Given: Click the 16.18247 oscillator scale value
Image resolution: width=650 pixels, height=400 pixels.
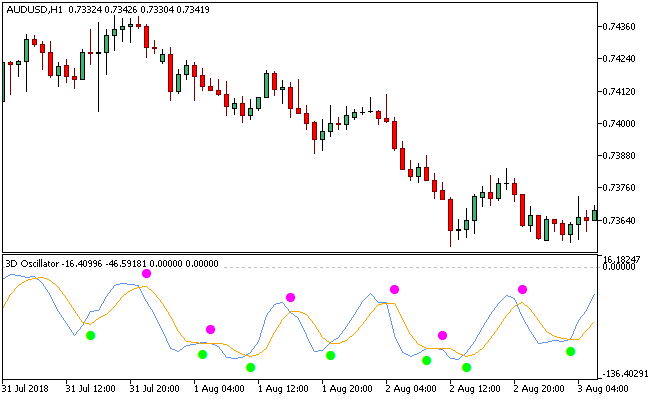Looking at the screenshot, I should click(622, 258).
